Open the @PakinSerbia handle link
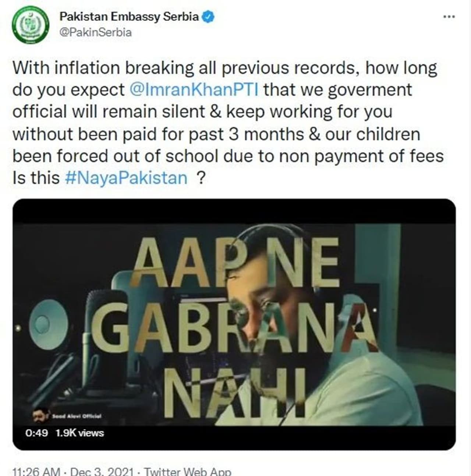 coord(95,32)
